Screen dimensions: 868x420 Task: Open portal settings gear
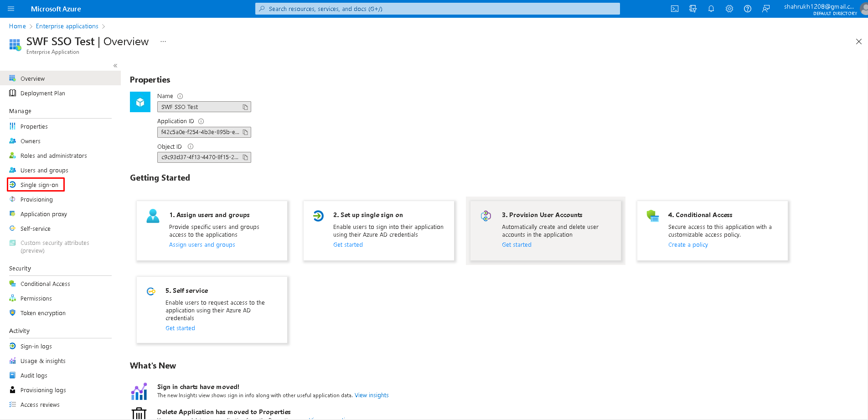pos(729,9)
